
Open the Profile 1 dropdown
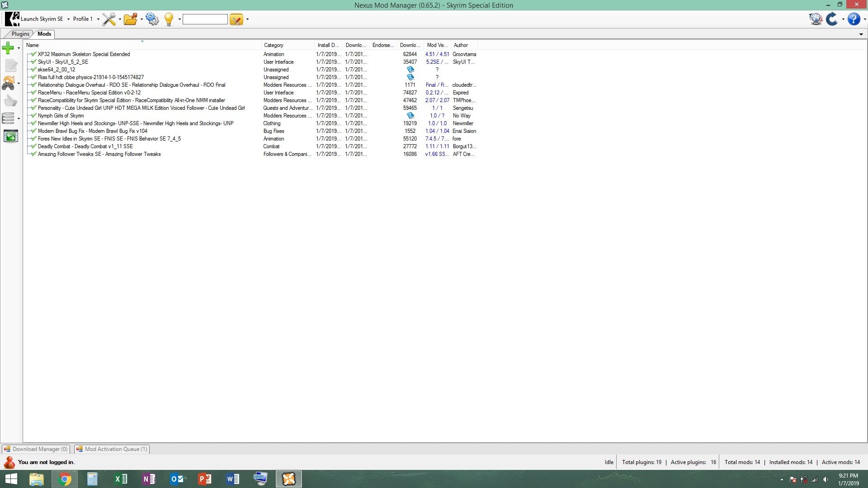[x=86, y=19]
